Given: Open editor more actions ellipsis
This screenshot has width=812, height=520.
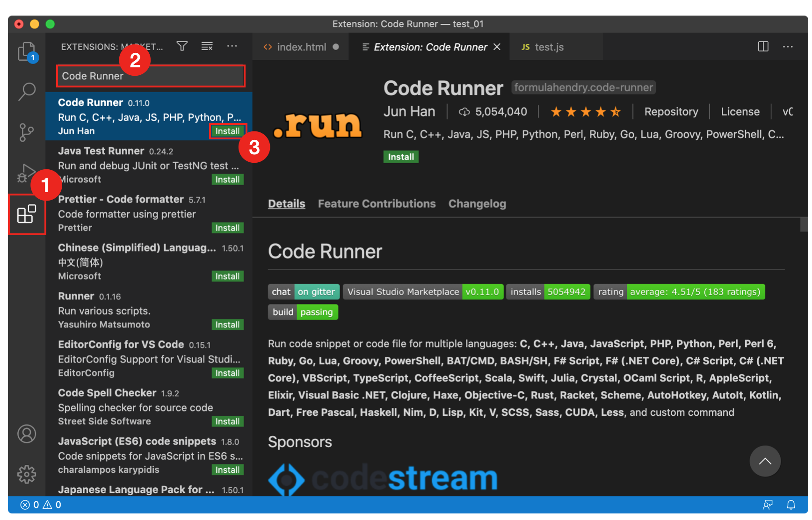Looking at the screenshot, I should point(788,46).
